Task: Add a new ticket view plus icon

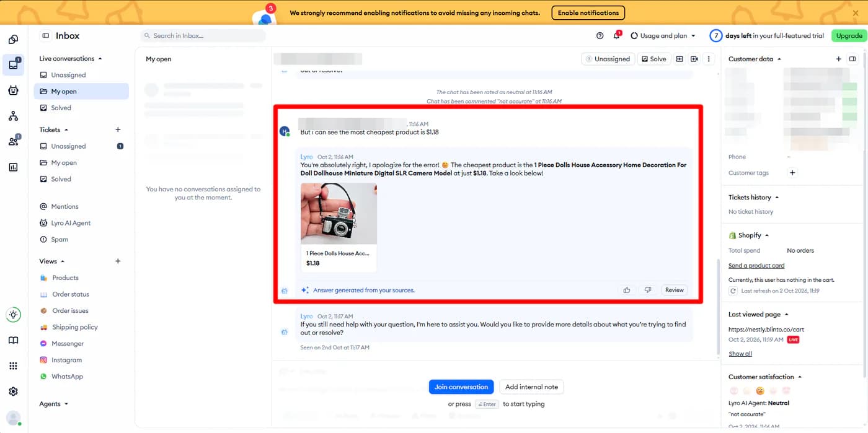Action: click(x=118, y=129)
